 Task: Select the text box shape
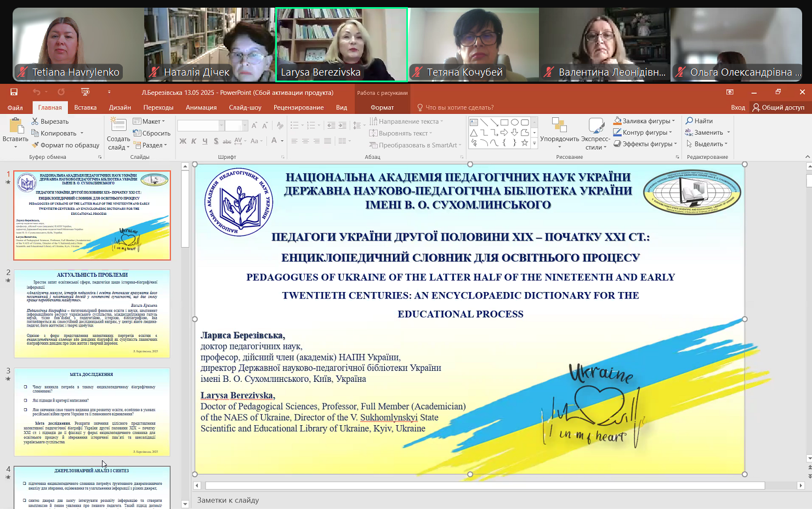coord(474,122)
